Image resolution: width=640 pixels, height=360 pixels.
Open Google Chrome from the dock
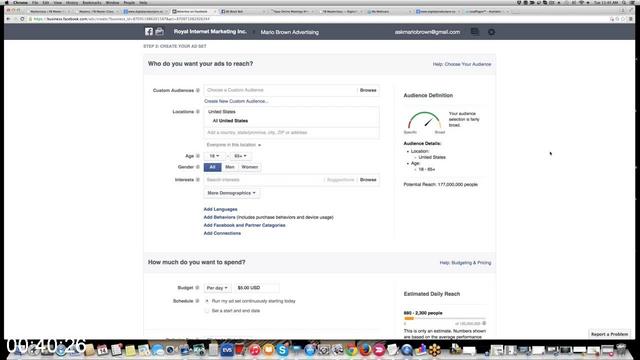pos(351,350)
